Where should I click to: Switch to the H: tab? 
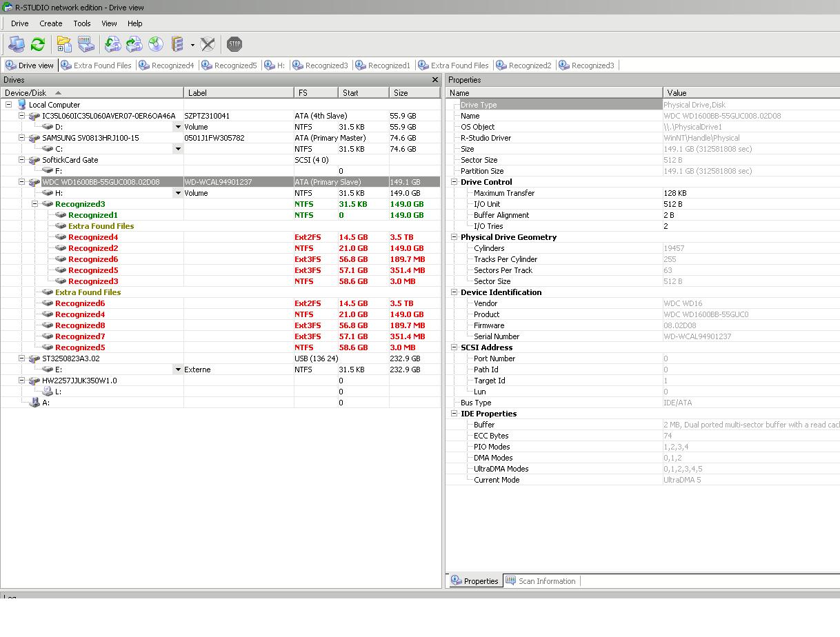(275, 65)
